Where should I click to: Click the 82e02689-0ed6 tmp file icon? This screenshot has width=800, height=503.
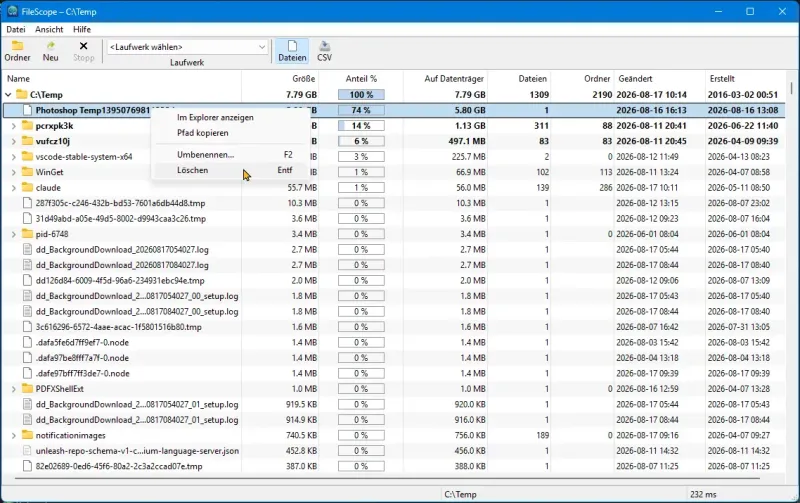click(x=27, y=466)
